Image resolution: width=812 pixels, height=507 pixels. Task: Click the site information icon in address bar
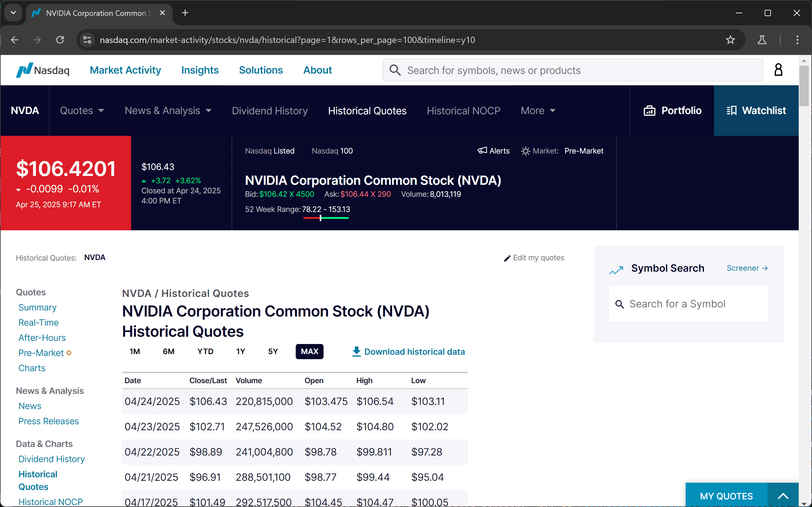87,40
